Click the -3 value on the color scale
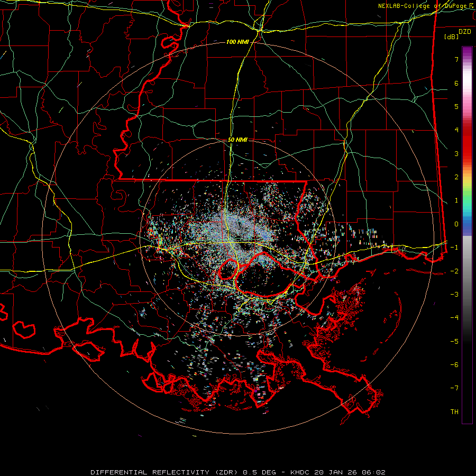 (454, 295)
